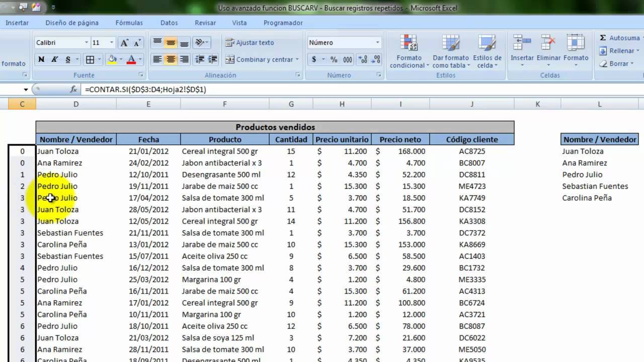The height and width of the screenshot is (362, 644).
Task: Click the increase decimals icon
Action: [x=362, y=59]
